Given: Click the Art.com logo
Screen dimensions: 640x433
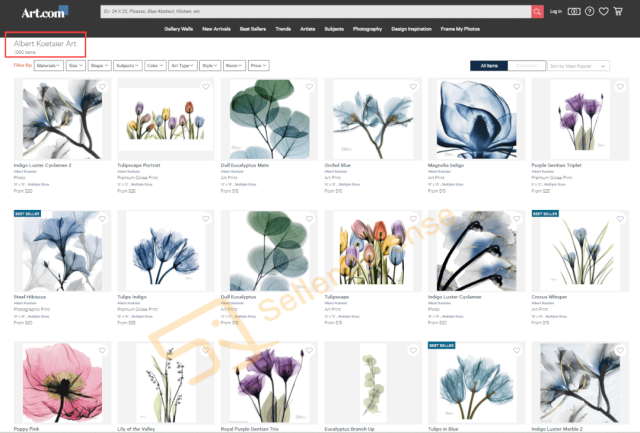Looking at the screenshot, I should (45, 12).
